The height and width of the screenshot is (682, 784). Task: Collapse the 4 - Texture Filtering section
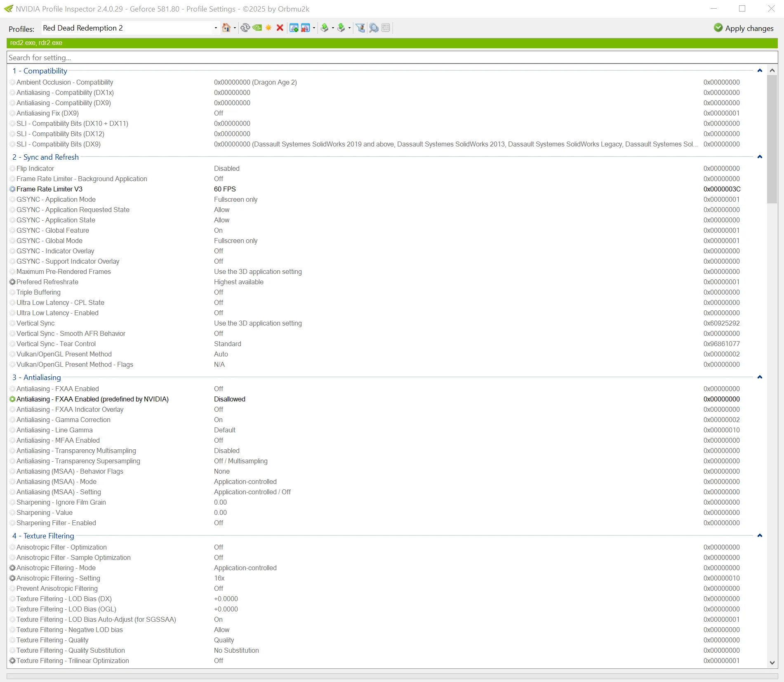[760, 536]
